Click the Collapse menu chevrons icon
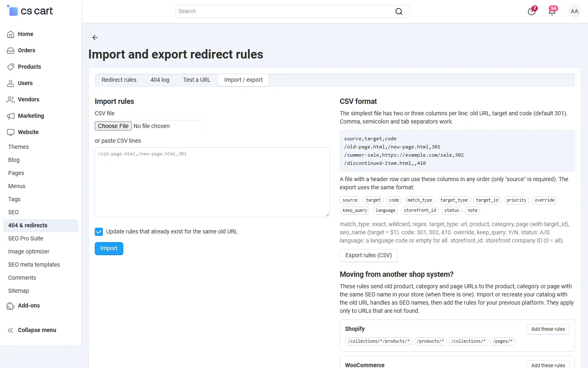This screenshot has height=368, width=588. click(x=11, y=330)
